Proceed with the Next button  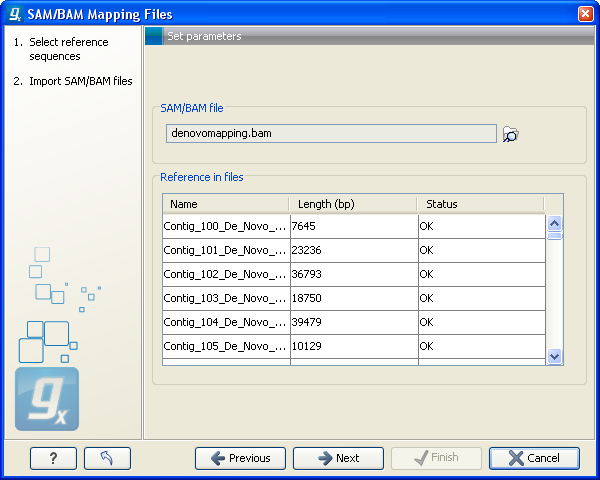(x=338, y=458)
